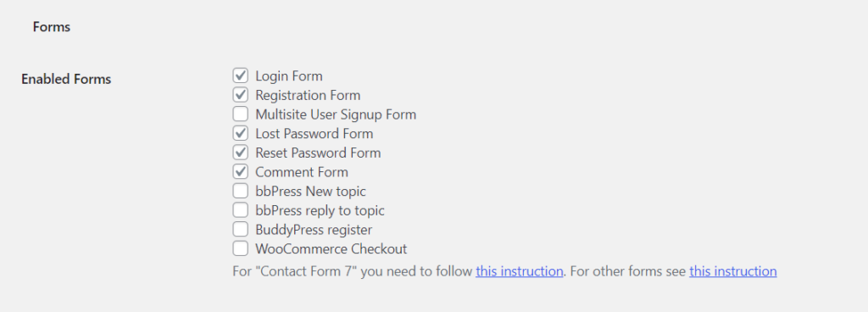Uncheck the Comment Form checkbox
The image size is (868, 312).
(x=240, y=172)
